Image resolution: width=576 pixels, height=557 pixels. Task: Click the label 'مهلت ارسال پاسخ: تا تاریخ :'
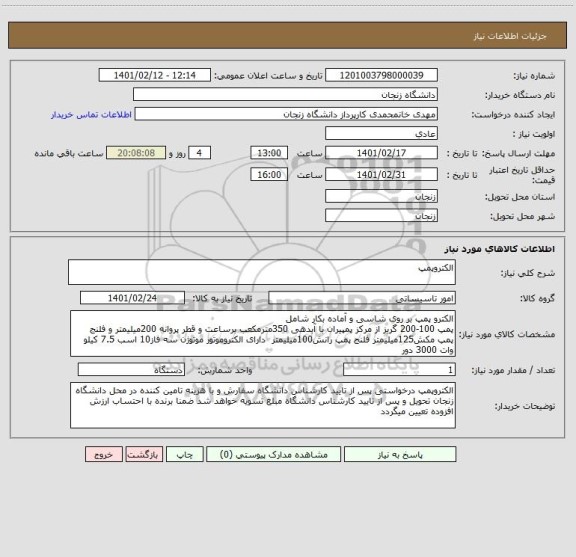(x=501, y=153)
